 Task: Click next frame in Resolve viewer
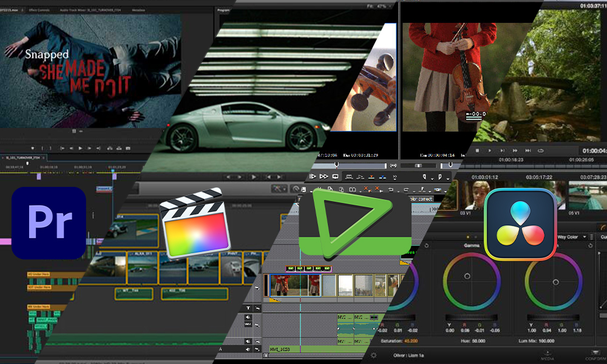click(502, 150)
